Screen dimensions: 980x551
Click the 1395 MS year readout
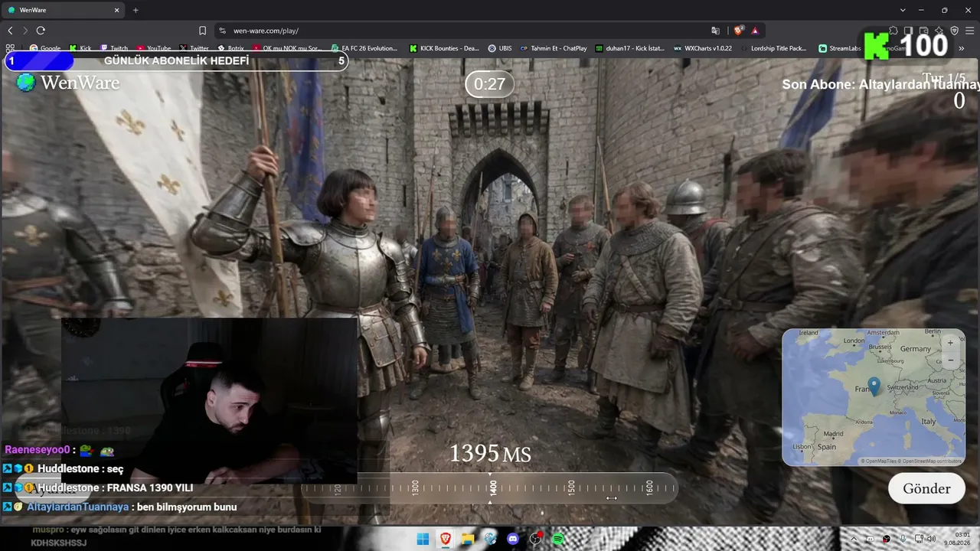click(490, 454)
